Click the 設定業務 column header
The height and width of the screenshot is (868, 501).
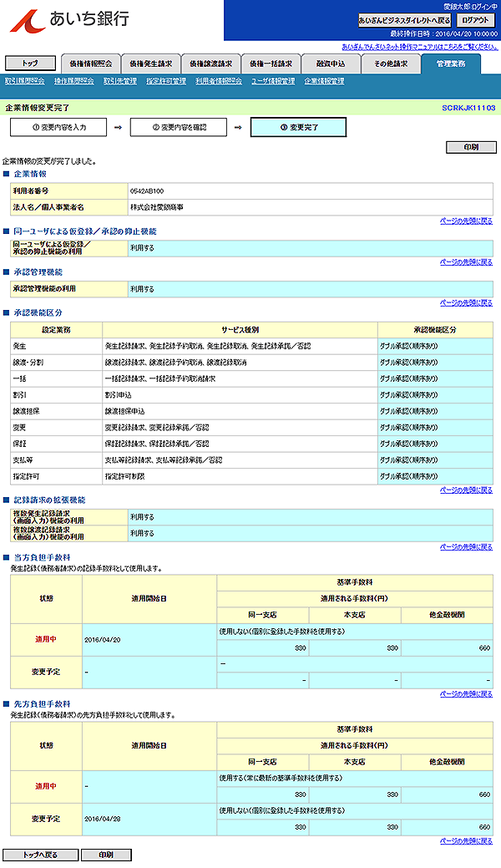(57, 330)
